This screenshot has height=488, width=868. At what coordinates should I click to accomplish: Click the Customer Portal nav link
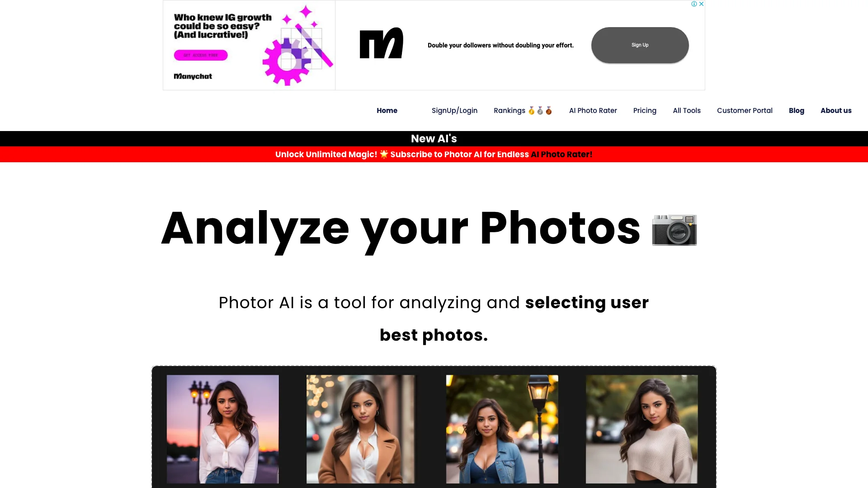745,110
